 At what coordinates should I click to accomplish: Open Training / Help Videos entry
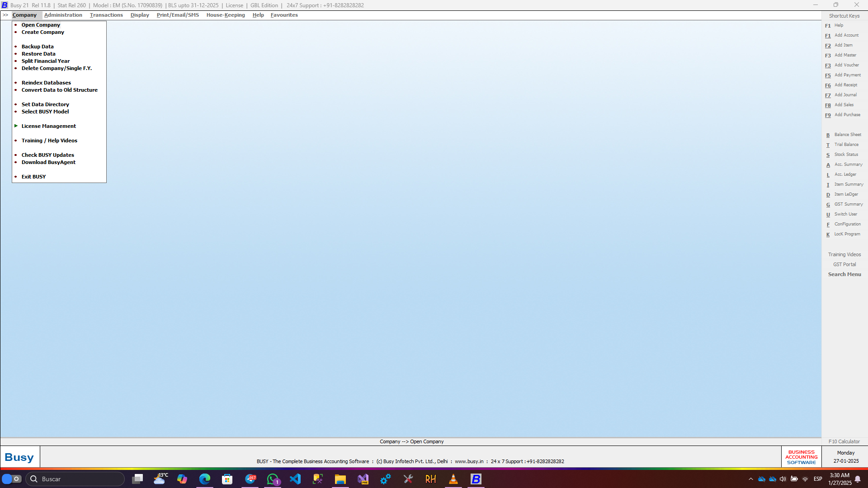pyautogui.click(x=49, y=141)
